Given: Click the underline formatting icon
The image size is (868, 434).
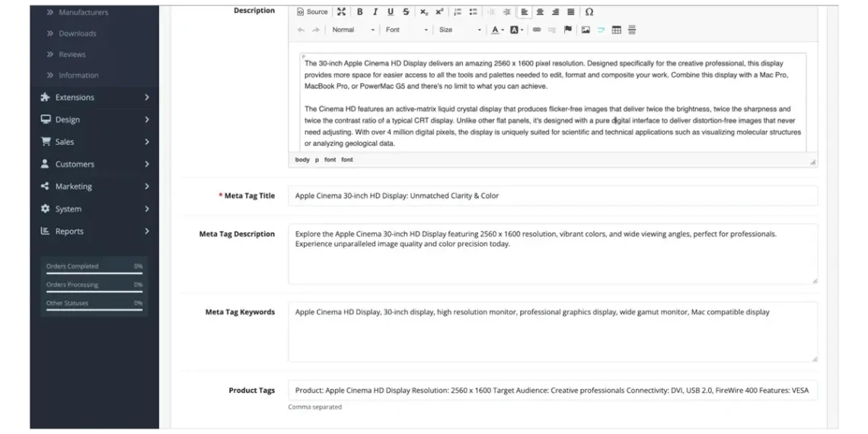Looking at the screenshot, I should pos(391,11).
